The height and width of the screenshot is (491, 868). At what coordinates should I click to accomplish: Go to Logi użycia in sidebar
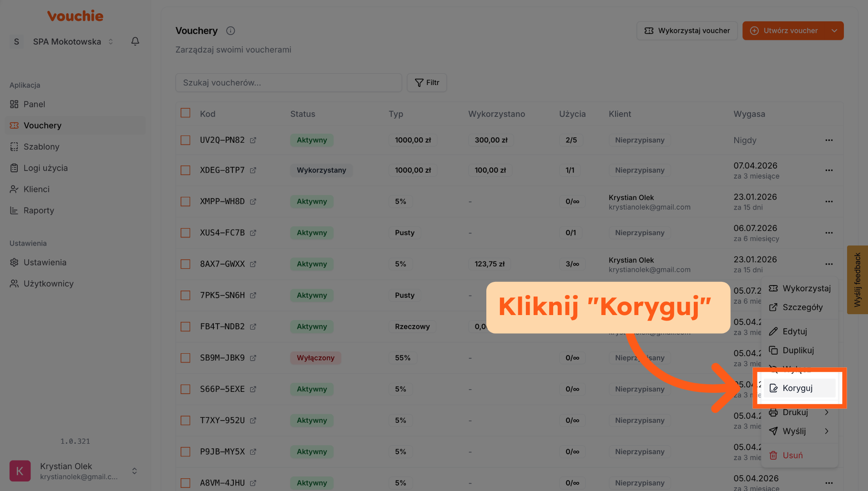point(45,168)
